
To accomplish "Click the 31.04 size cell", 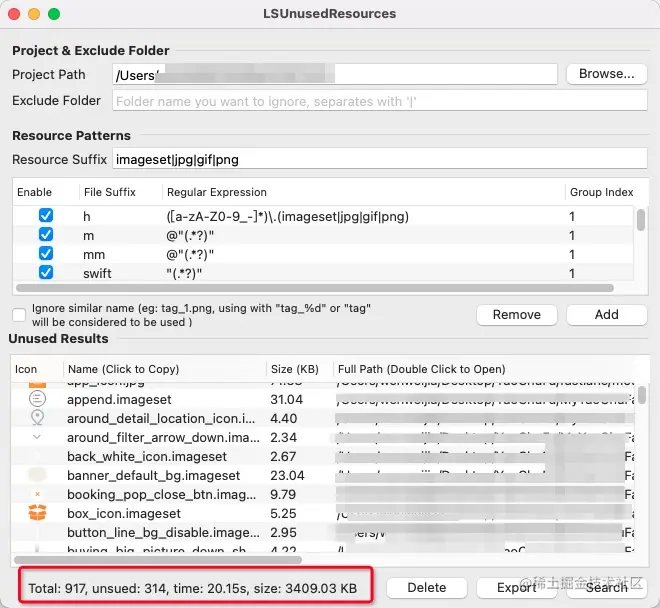I will point(286,400).
